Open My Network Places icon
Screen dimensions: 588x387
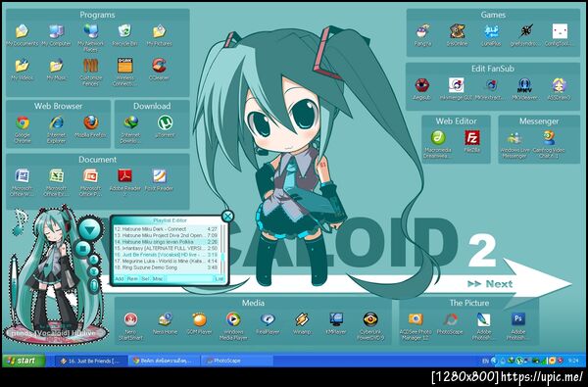point(91,31)
